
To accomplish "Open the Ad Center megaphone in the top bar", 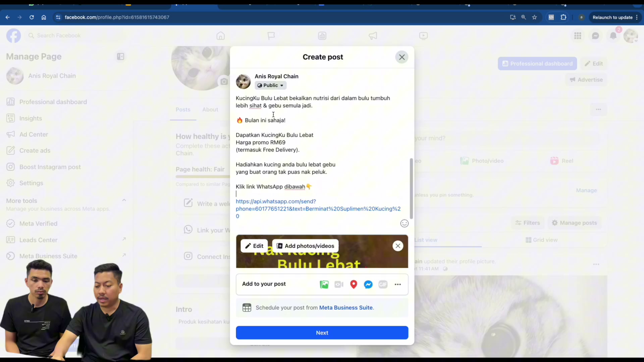I will tap(373, 36).
